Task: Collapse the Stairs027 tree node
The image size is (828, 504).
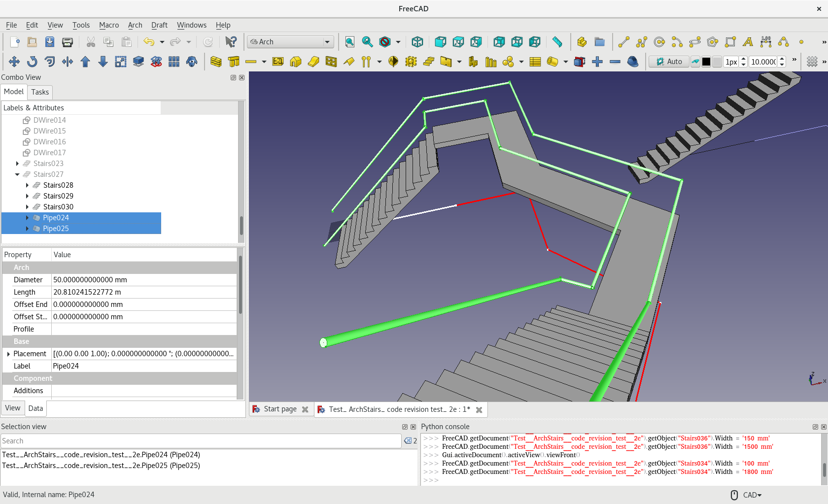Action: click(x=17, y=174)
